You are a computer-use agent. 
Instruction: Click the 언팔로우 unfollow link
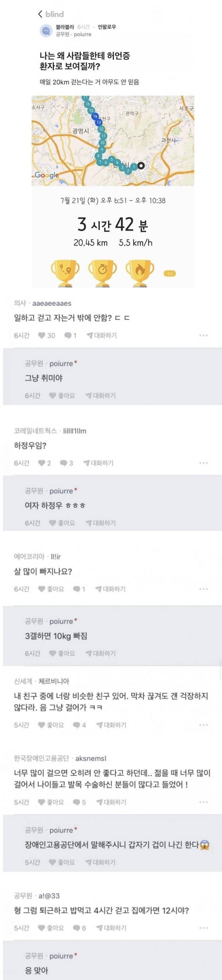pyautogui.click(x=107, y=27)
